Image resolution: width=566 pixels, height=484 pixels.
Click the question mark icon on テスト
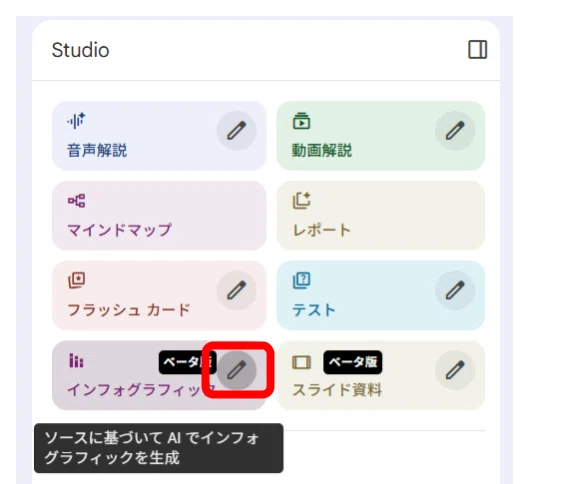301,280
